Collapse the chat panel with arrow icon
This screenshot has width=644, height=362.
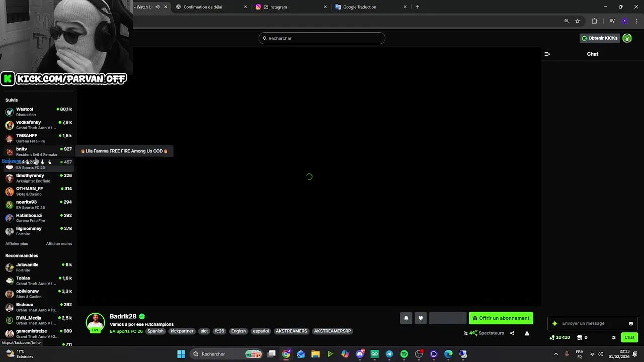click(547, 54)
